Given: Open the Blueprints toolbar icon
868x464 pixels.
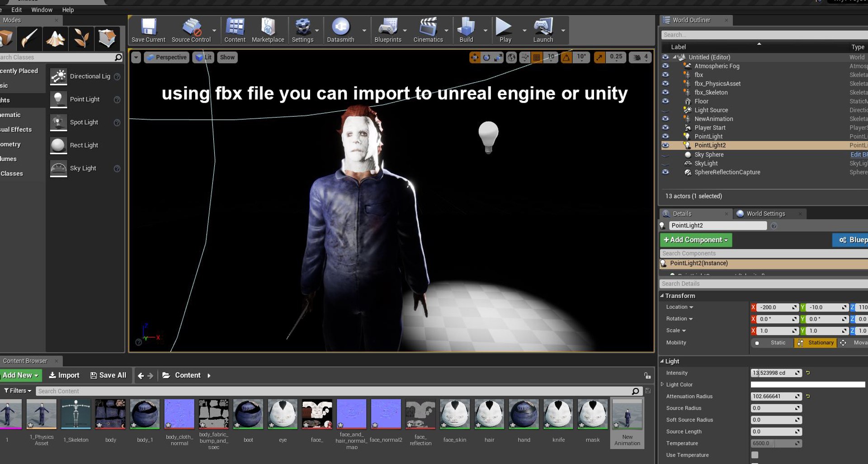Looking at the screenshot, I should (388, 30).
